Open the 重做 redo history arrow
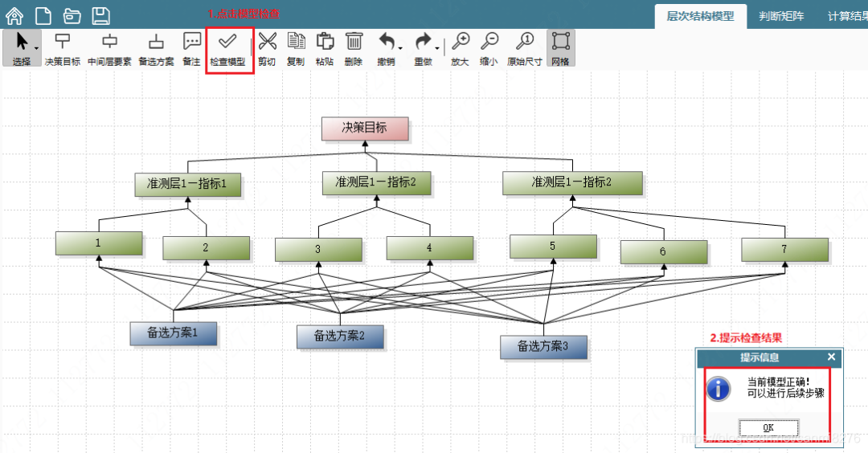Screen dimensions: 868x453 click(x=437, y=49)
